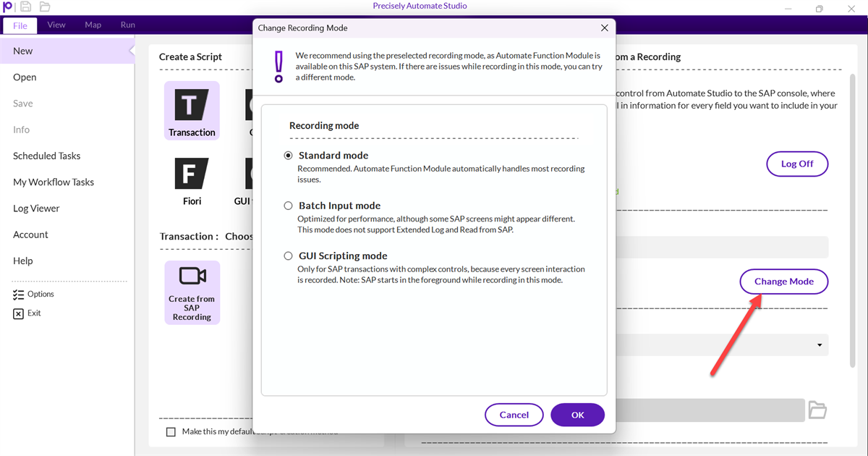Click the file path field beside folder icon
Viewport: 868px width, 456px height.
click(x=710, y=410)
